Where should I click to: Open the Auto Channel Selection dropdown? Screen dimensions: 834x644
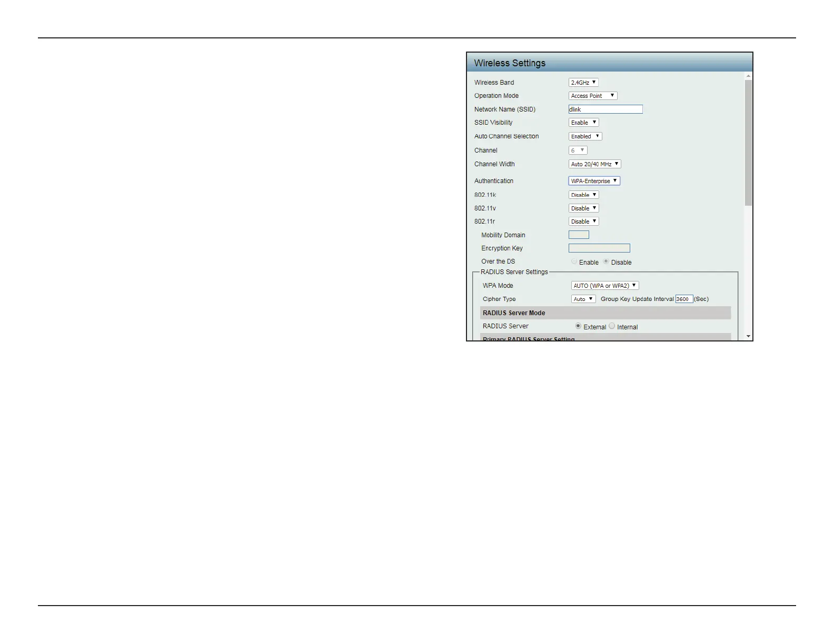pyautogui.click(x=585, y=136)
